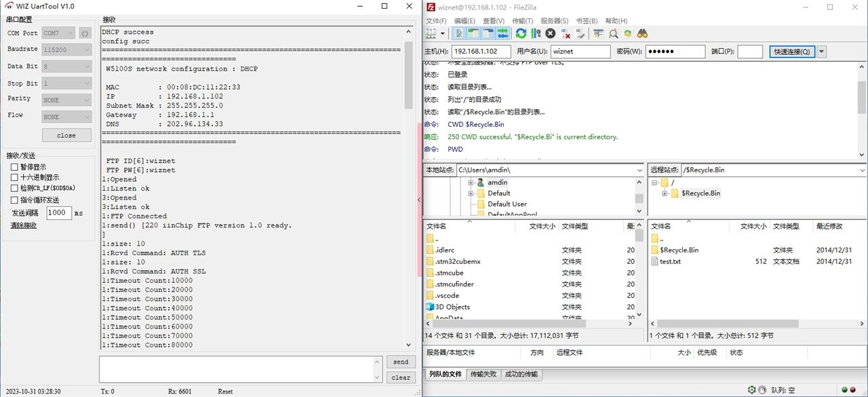Expand the amdin folder in local tree

pos(471,183)
